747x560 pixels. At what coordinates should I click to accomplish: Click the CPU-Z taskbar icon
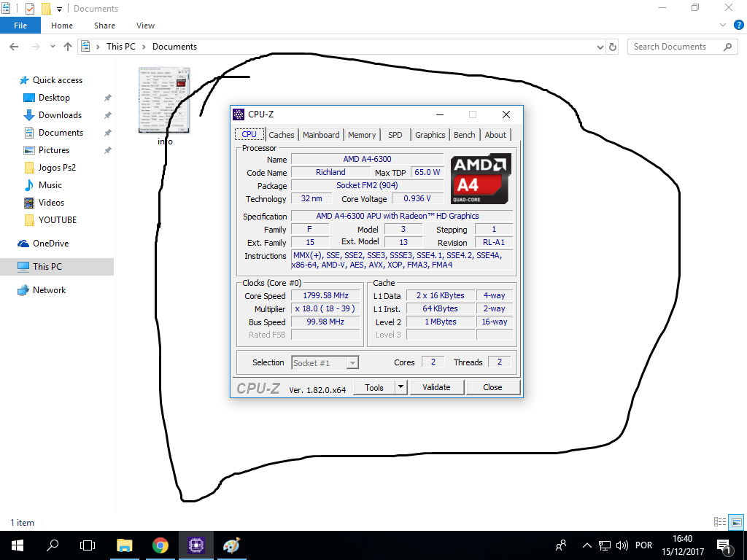[x=196, y=545]
